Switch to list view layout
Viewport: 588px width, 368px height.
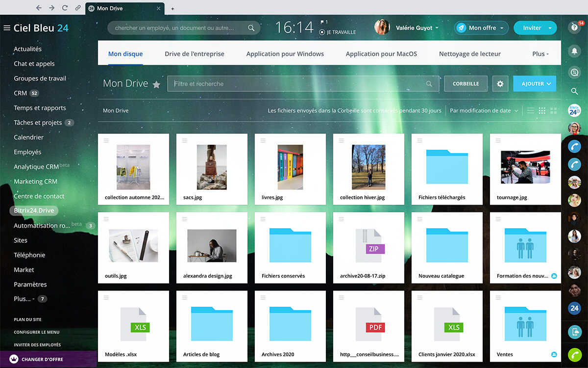coord(531,111)
